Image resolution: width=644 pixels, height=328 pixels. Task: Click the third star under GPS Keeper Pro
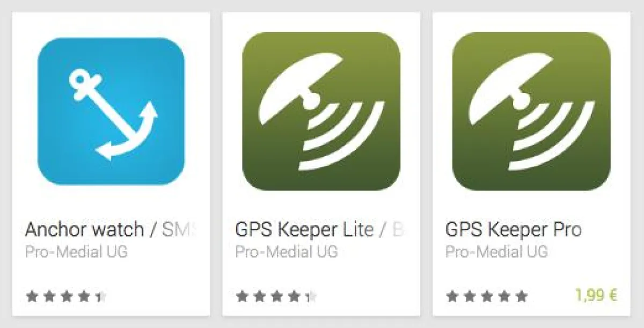[487, 296]
